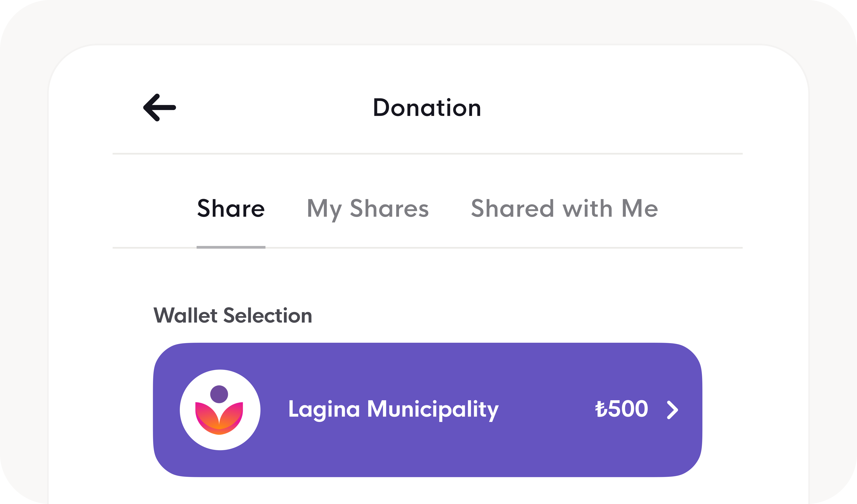Click the Donation page title
Screen dimensions: 857x504
click(427, 107)
